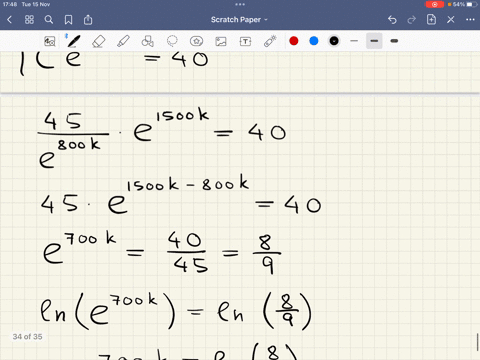
Task: Select the Text box tool
Action: pos(245,41)
